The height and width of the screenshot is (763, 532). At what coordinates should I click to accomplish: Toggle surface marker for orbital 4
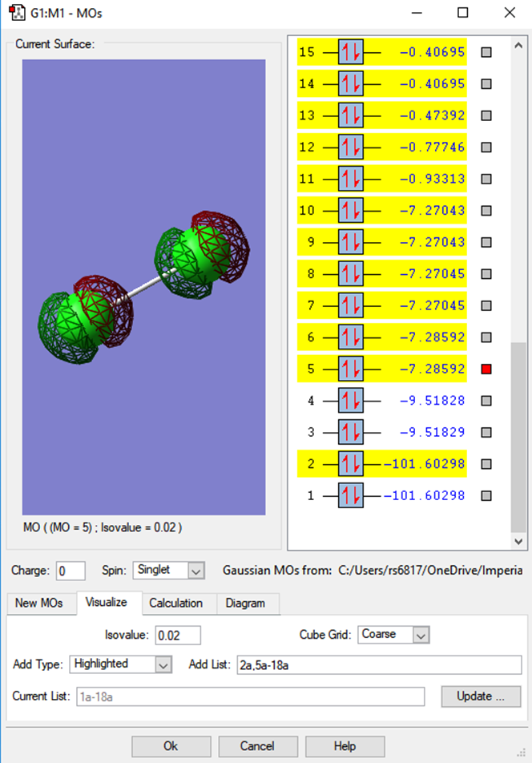(x=486, y=401)
